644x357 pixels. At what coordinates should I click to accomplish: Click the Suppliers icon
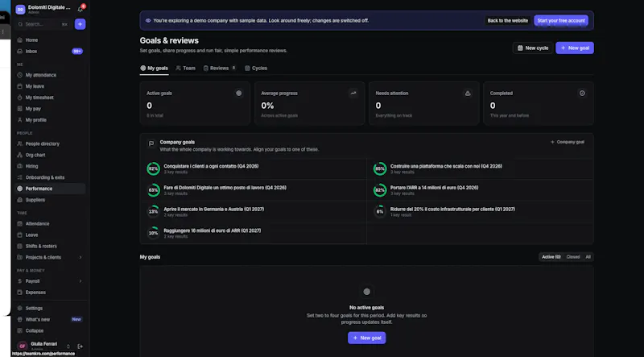(19, 200)
